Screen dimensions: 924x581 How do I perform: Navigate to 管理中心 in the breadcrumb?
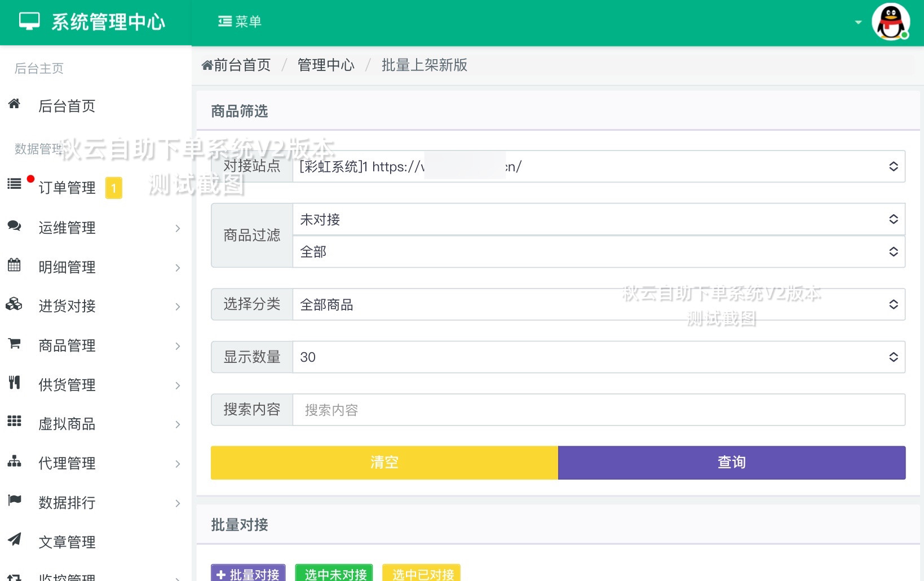[326, 65]
